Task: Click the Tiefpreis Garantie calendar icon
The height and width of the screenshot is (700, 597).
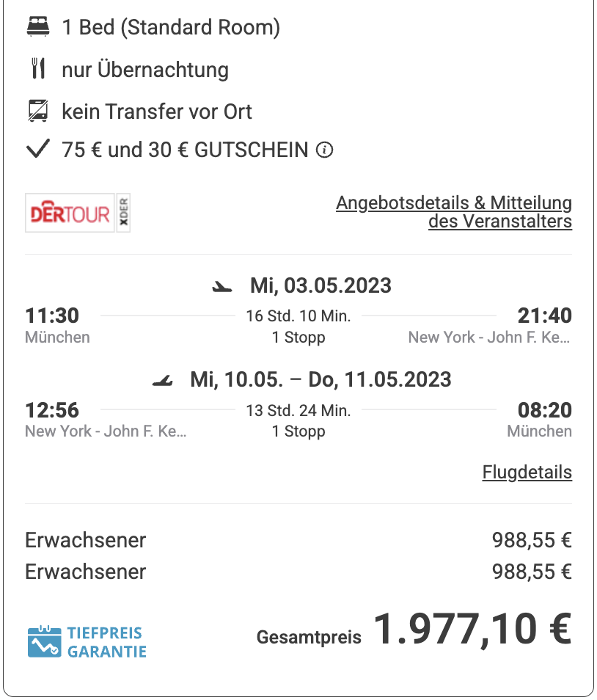Action: click(44, 641)
